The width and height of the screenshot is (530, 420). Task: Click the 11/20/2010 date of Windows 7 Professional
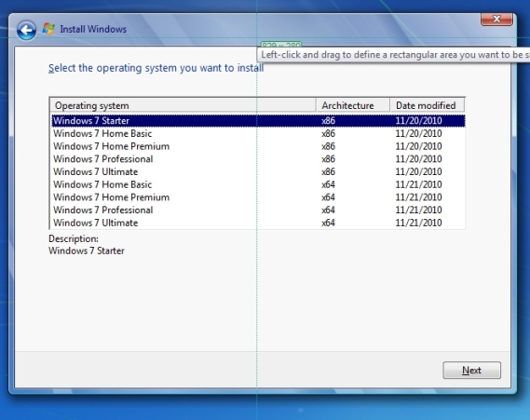[418, 159]
